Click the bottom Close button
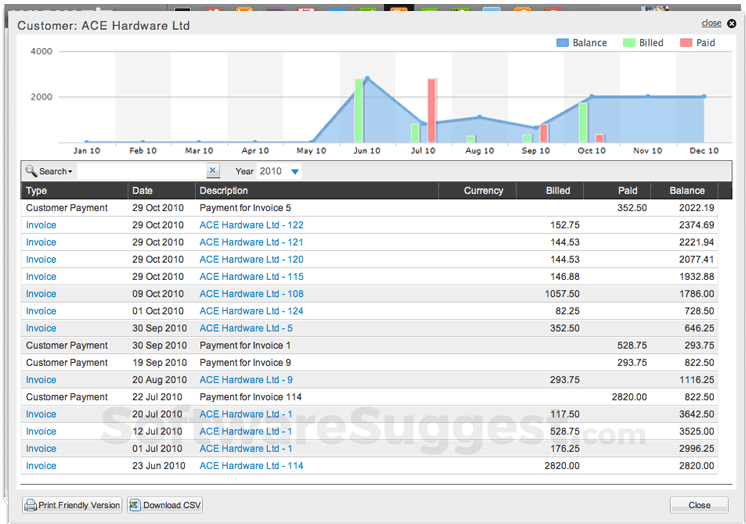746x524 pixels. (x=699, y=505)
